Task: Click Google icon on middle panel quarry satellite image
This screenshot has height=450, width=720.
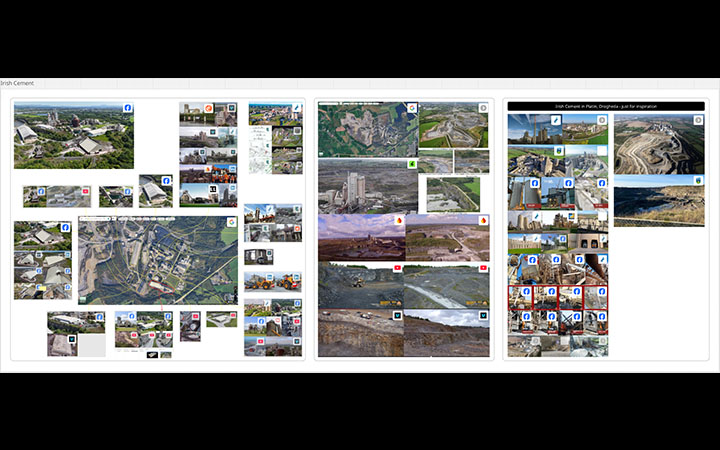Action: coord(412,108)
